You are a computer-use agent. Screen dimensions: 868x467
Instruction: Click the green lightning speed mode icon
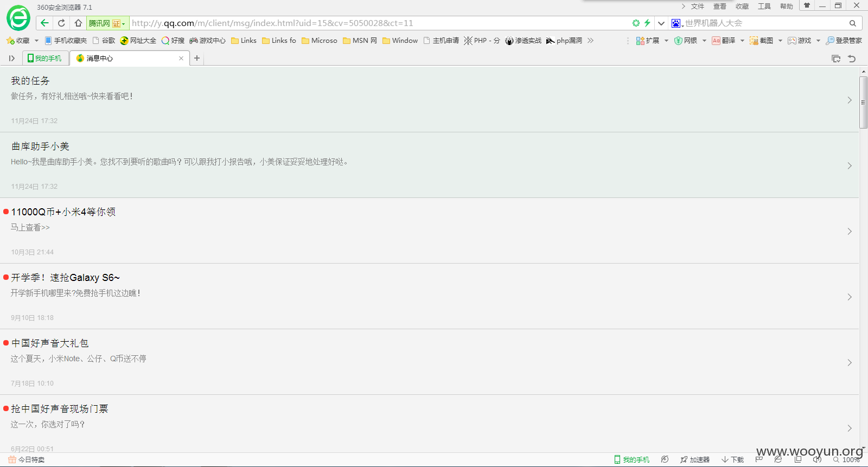click(x=647, y=23)
